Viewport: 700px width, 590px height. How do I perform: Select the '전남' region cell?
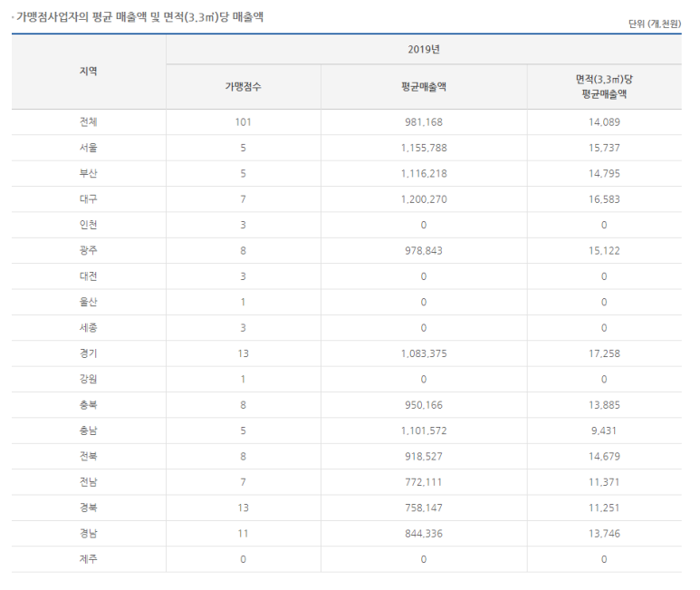point(89,482)
